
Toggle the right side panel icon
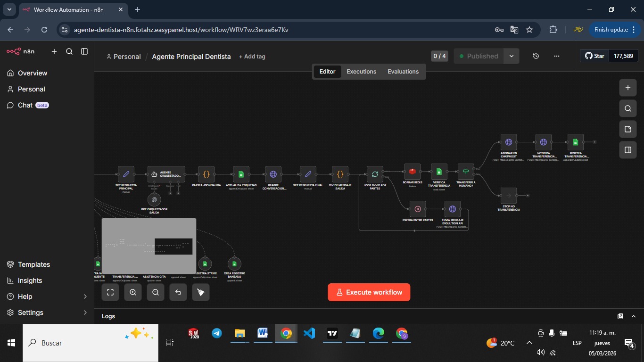click(627, 150)
